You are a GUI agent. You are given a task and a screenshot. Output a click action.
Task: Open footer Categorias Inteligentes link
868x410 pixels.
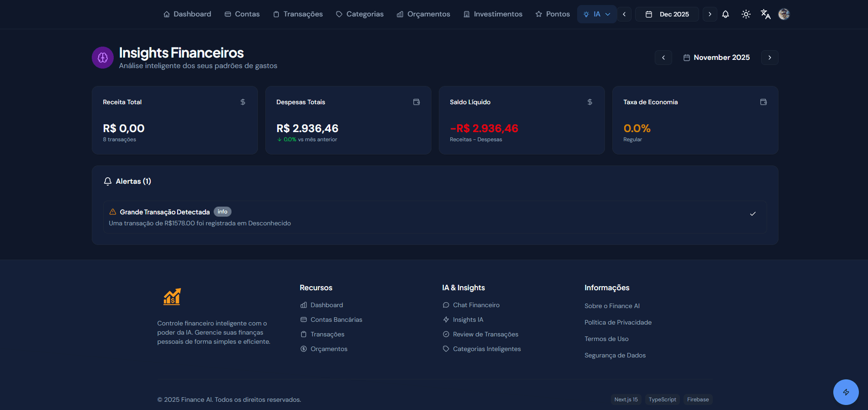point(482,349)
